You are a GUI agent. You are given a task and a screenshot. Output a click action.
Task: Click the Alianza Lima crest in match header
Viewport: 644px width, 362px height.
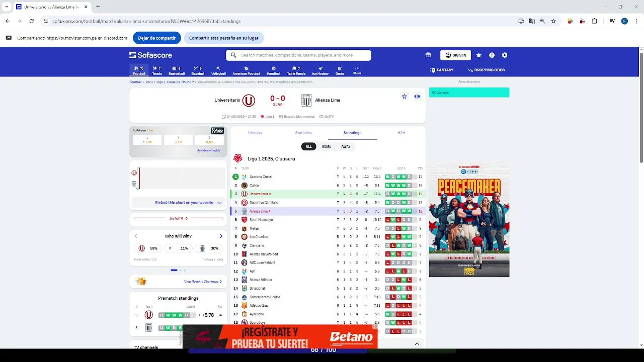(x=306, y=101)
